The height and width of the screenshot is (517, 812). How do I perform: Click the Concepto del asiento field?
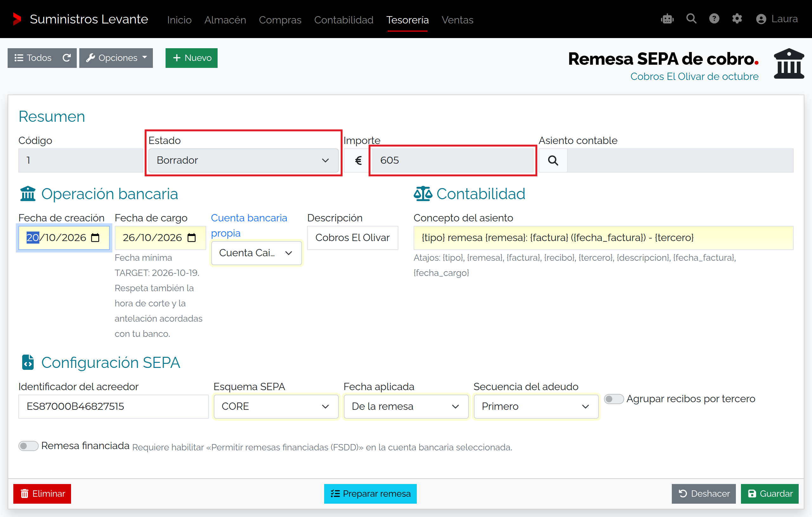tap(603, 238)
